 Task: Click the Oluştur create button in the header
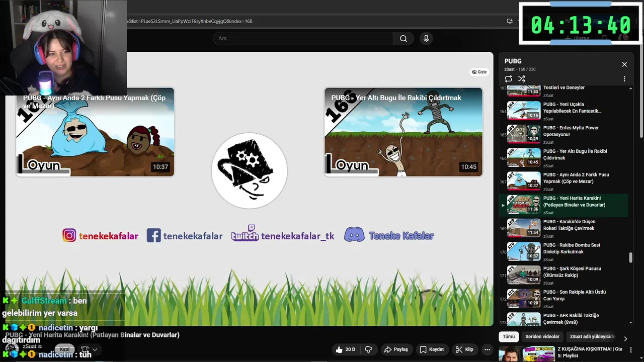pyautogui.click(x=577, y=38)
